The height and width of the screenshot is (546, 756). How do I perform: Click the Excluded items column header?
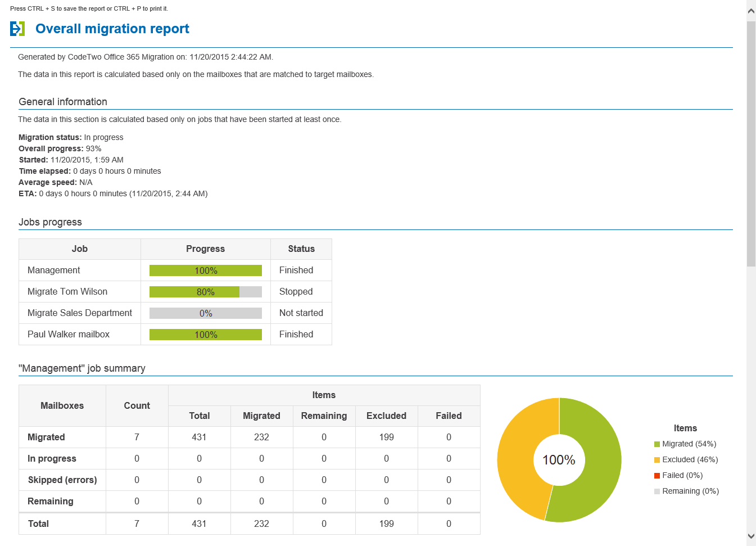386,416
